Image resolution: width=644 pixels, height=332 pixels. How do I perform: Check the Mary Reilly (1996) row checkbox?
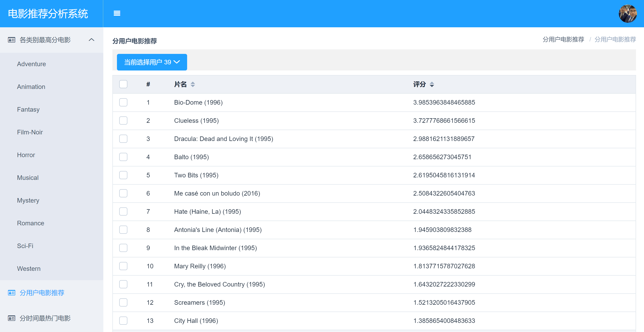click(123, 266)
